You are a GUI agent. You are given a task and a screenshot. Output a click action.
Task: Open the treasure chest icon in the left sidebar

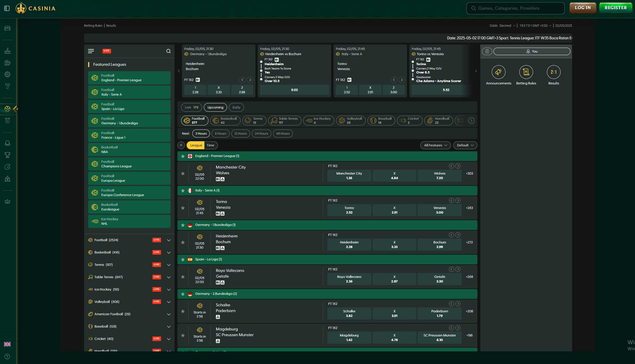pyautogui.click(x=7, y=28)
